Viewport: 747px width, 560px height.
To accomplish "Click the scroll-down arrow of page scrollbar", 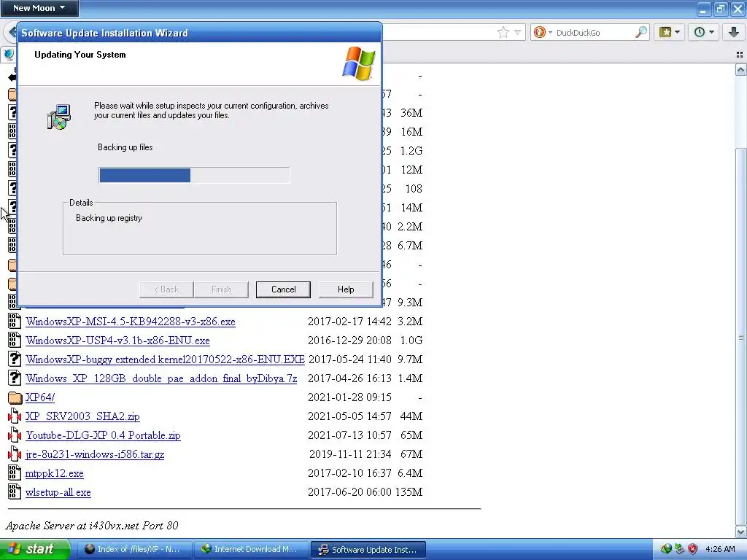I will pos(740,532).
